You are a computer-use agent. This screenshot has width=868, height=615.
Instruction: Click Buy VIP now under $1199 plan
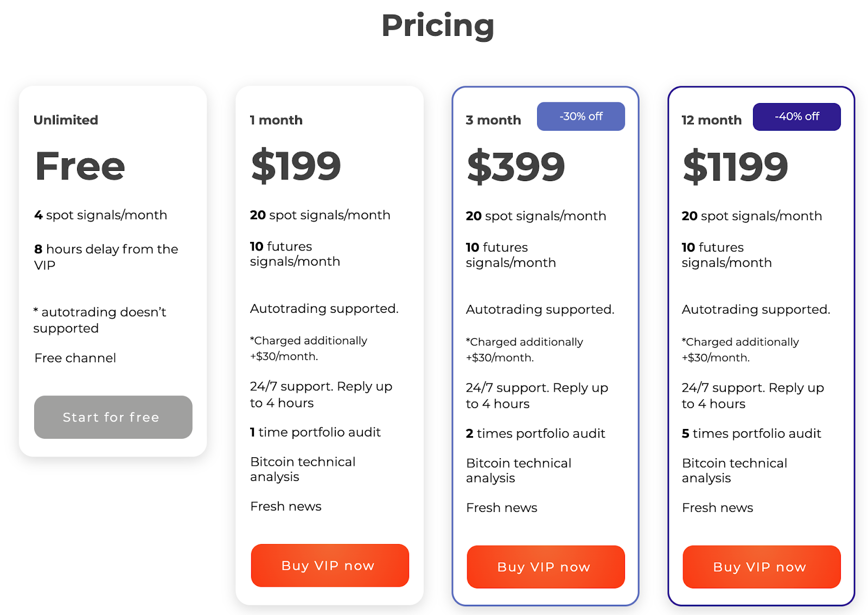tap(761, 567)
